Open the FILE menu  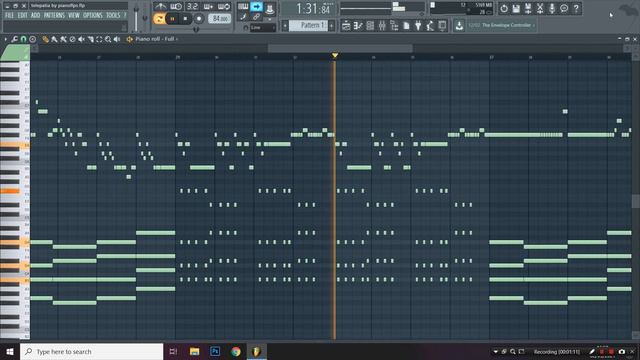(x=9, y=16)
